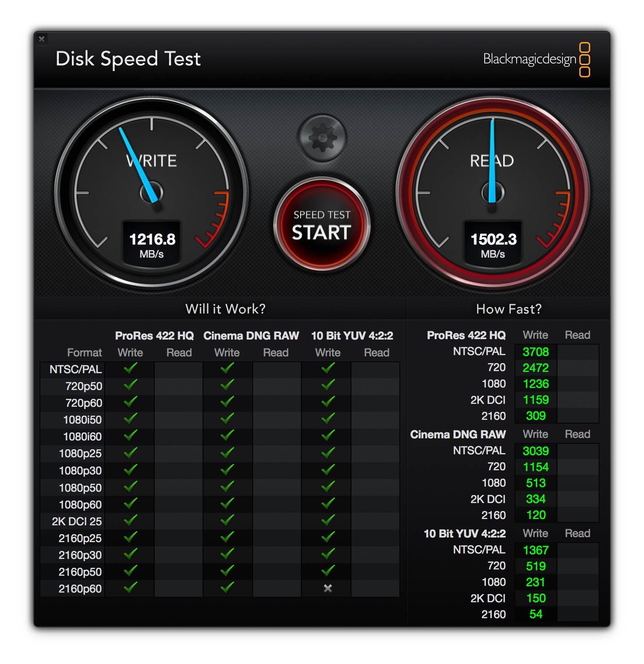The image size is (644, 664).
Task: Click Cinema DNG RAW 2160p30 write checkmark
Action: (x=227, y=554)
